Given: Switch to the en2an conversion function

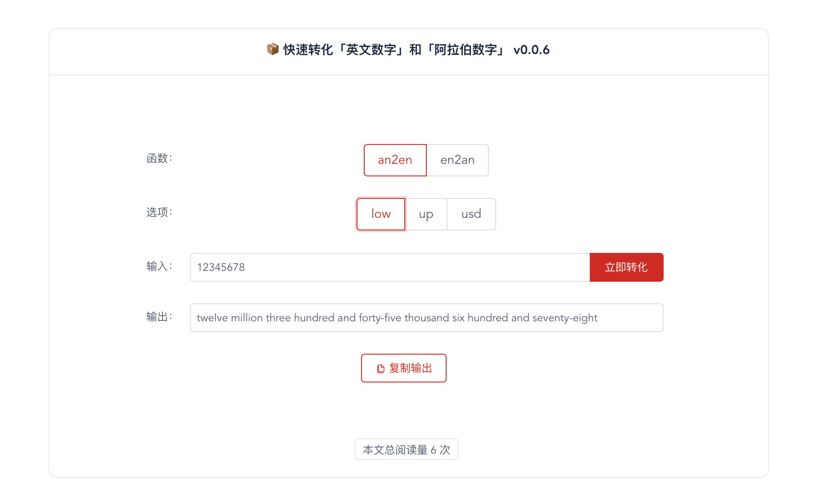Looking at the screenshot, I should [457, 160].
